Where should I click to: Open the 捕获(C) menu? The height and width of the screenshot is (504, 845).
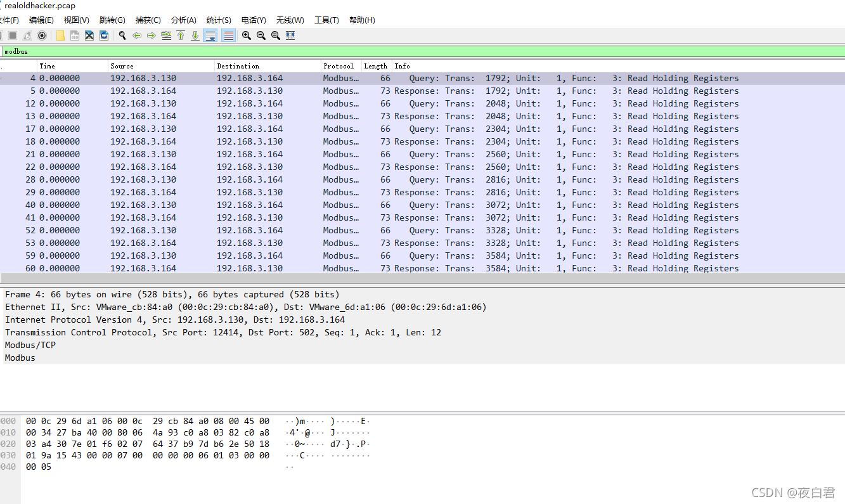[x=148, y=20]
